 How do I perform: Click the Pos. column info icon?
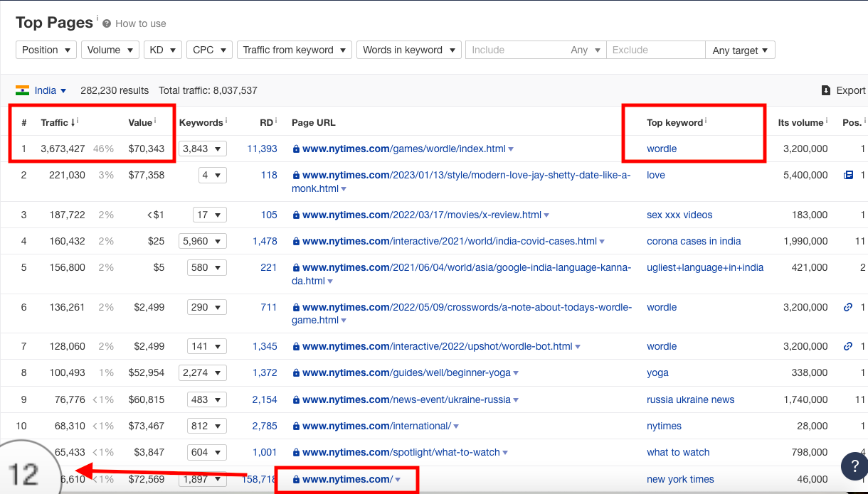(x=864, y=121)
